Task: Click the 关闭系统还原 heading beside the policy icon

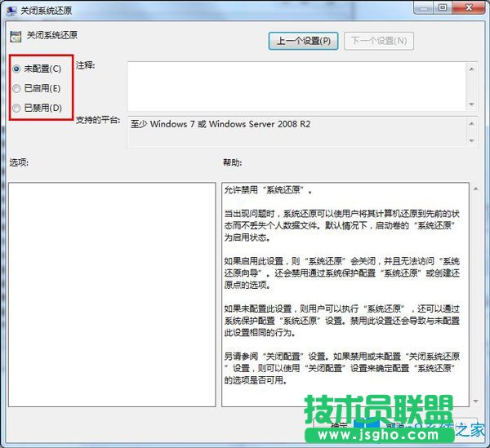Action: point(52,35)
